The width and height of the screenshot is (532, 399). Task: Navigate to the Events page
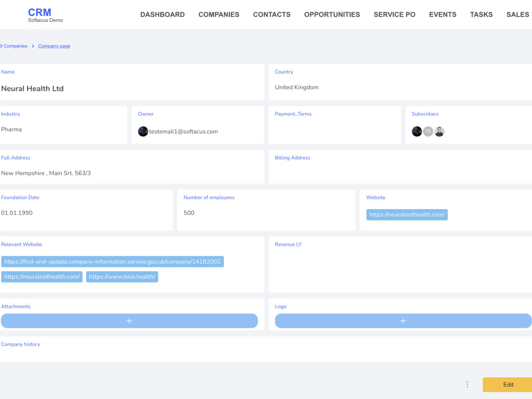point(443,14)
